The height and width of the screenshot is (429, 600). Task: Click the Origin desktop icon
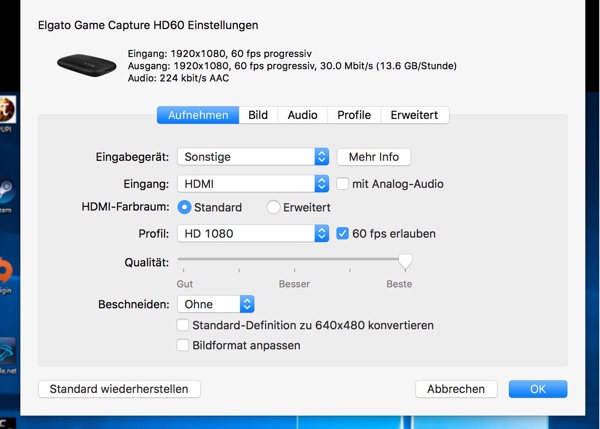coord(6,272)
